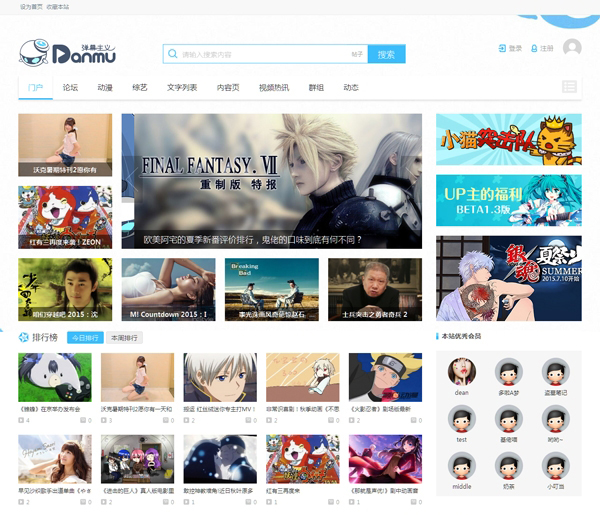Open the 内容页 nav item
Viewport: 600px width, 515px height.
pos(228,88)
